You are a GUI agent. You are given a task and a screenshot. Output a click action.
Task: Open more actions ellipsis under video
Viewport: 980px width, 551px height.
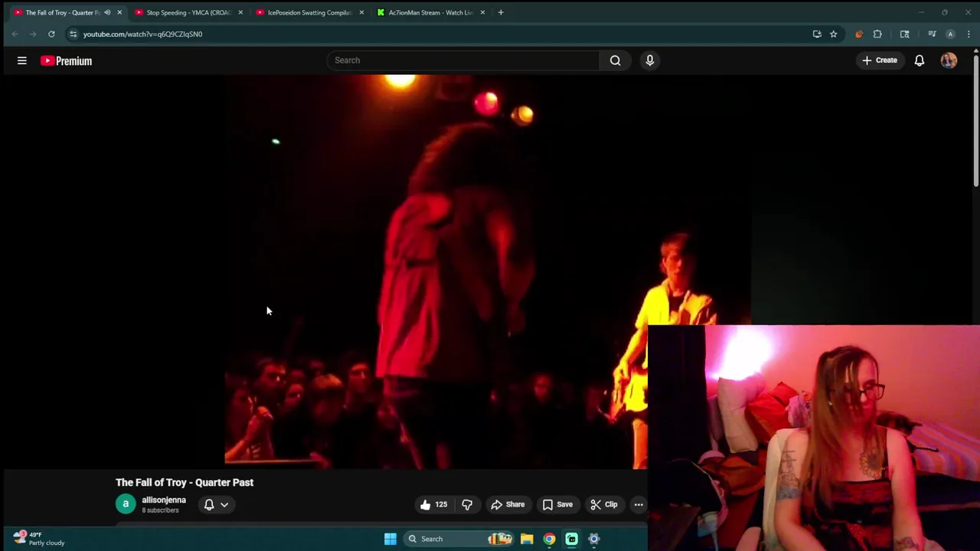point(639,504)
